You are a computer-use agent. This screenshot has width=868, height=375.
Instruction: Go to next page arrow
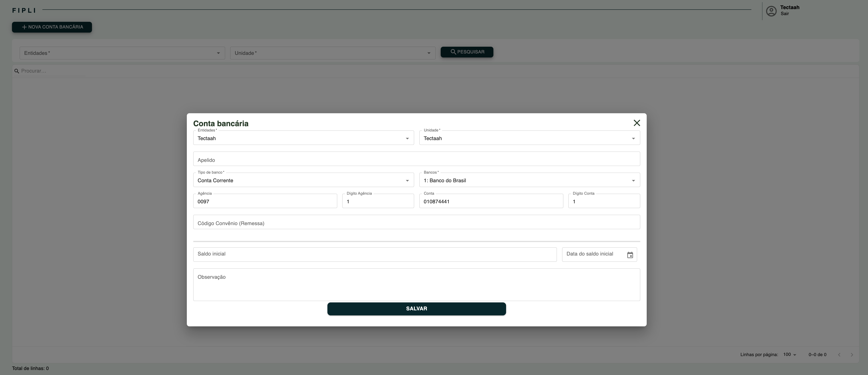(851, 355)
